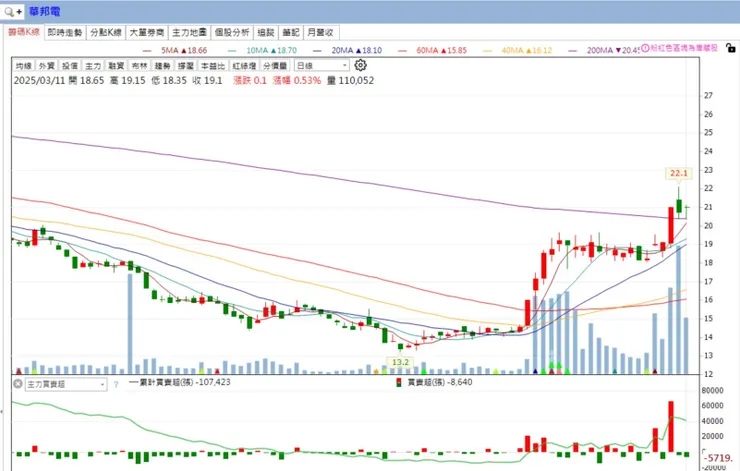Click the 22.1 high price label
This screenshot has width=740, height=471.
[x=679, y=173]
